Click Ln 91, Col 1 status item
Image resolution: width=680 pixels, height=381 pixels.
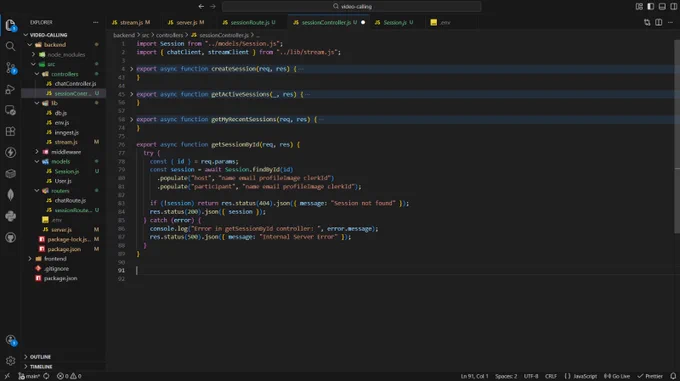pos(474,376)
